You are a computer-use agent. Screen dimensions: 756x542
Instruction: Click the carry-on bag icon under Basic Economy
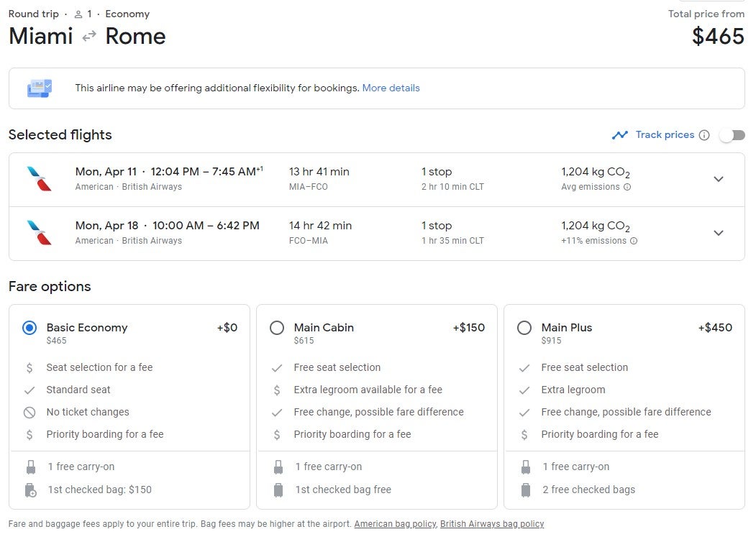pyautogui.click(x=31, y=467)
